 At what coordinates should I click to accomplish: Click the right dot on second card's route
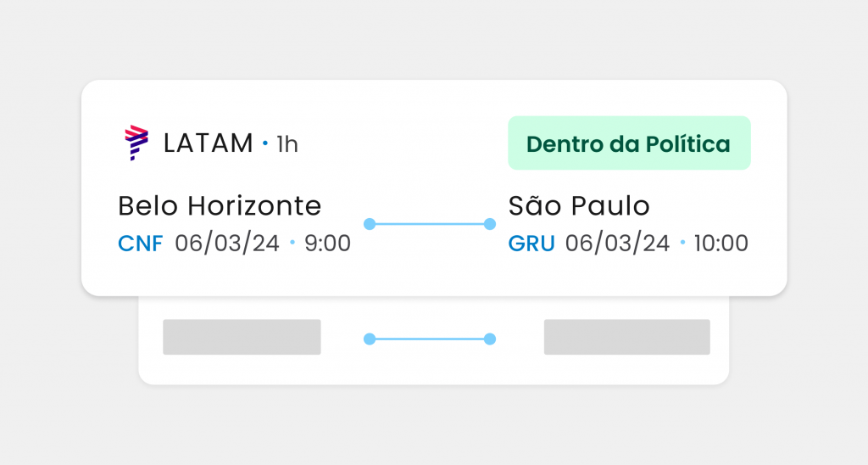pos(489,339)
